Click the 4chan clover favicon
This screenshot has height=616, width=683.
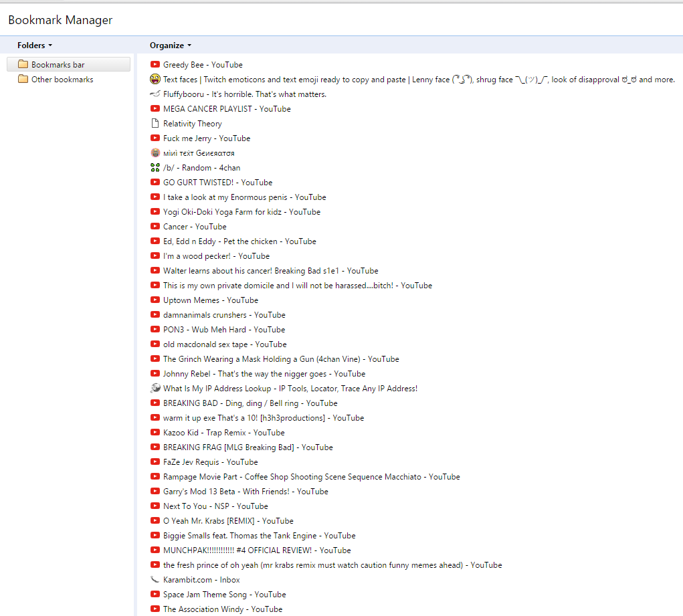pyautogui.click(x=155, y=167)
